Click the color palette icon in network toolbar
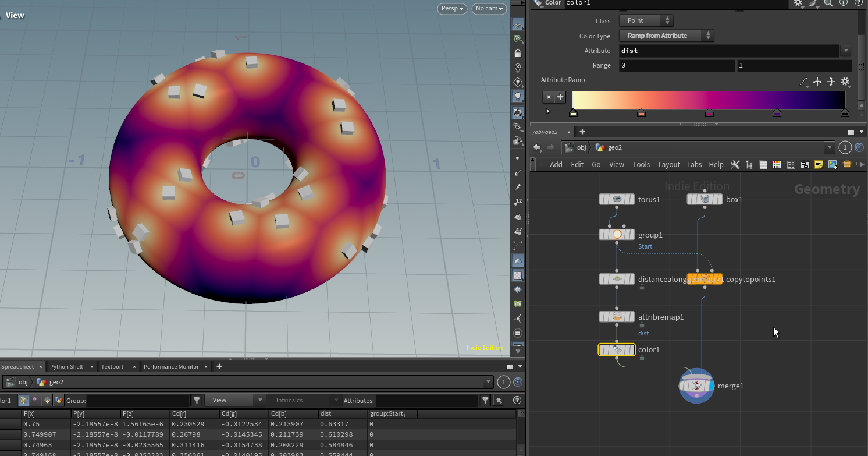Viewport: 868px width, 456px height. [x=777, y=165]
